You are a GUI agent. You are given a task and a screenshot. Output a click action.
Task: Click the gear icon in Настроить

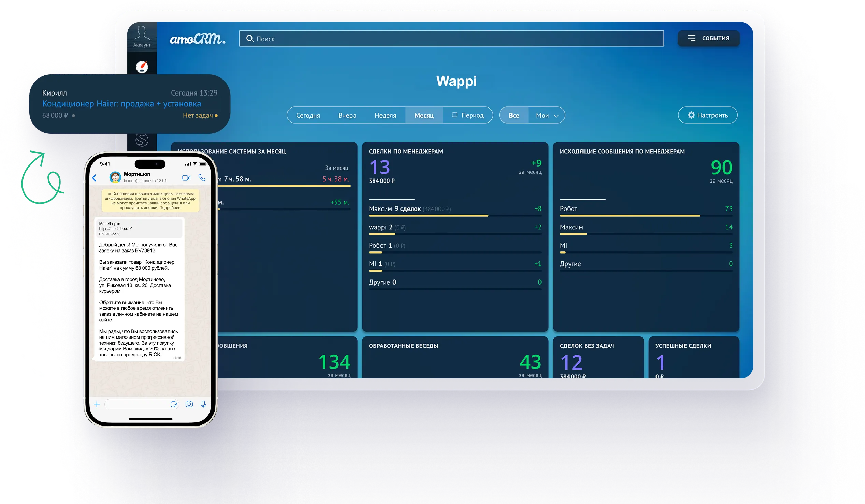coord(691,115)
